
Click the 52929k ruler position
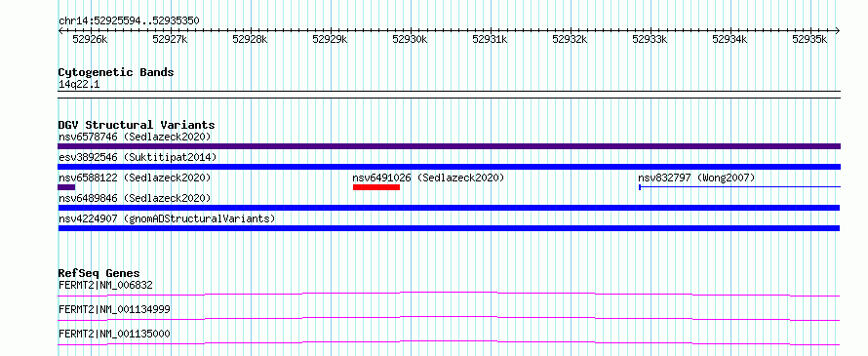[330, 39]
